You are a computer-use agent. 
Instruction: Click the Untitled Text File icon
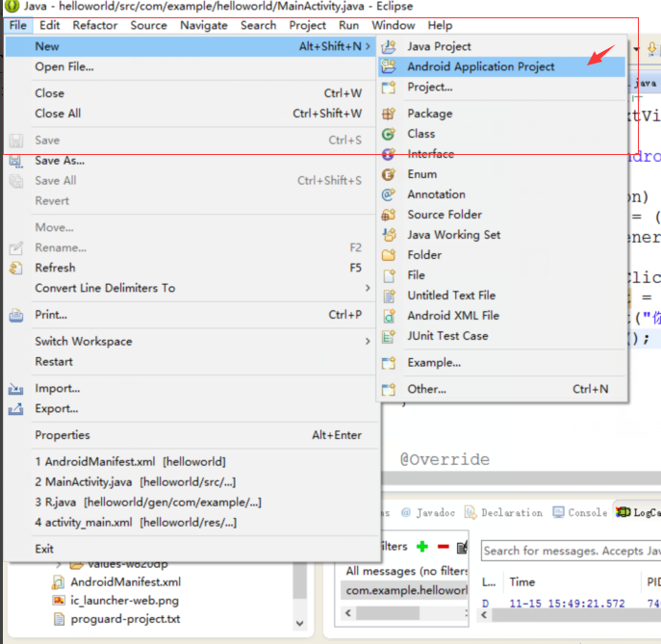389,296
